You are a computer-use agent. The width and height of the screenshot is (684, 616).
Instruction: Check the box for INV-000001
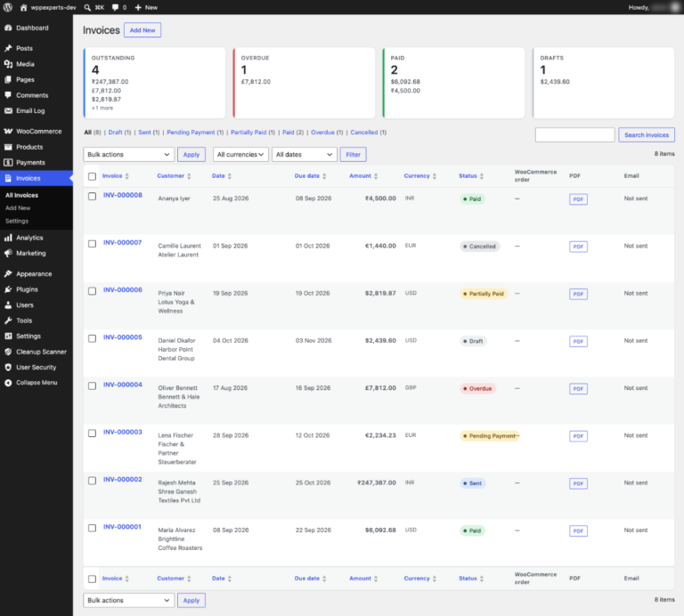click(92, 528)
